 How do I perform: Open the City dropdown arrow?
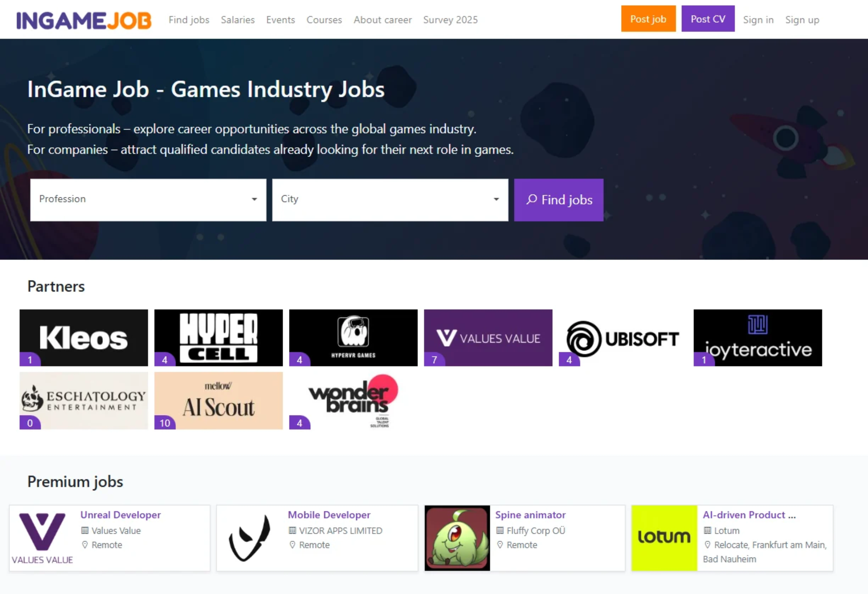tap(496, 199)
